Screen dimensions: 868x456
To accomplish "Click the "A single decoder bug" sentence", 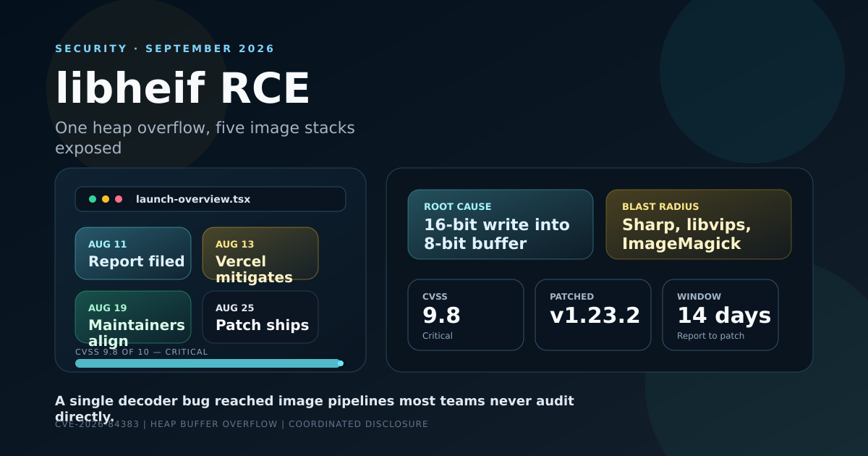I will (x=315, y=408).
